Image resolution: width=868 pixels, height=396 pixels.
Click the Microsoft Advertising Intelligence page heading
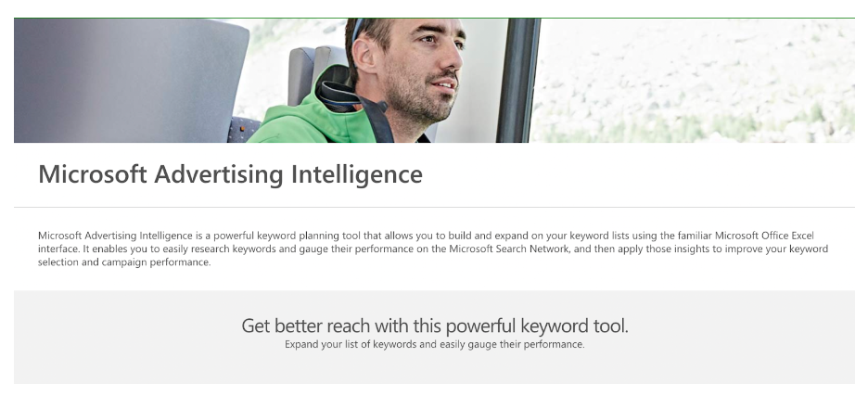click(230, 174)
